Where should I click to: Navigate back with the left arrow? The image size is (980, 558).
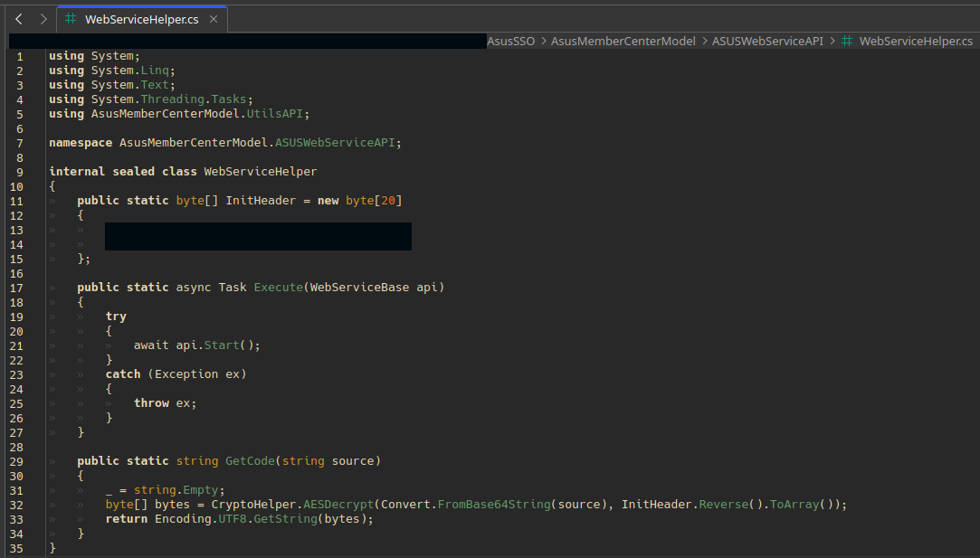point(19,19)
